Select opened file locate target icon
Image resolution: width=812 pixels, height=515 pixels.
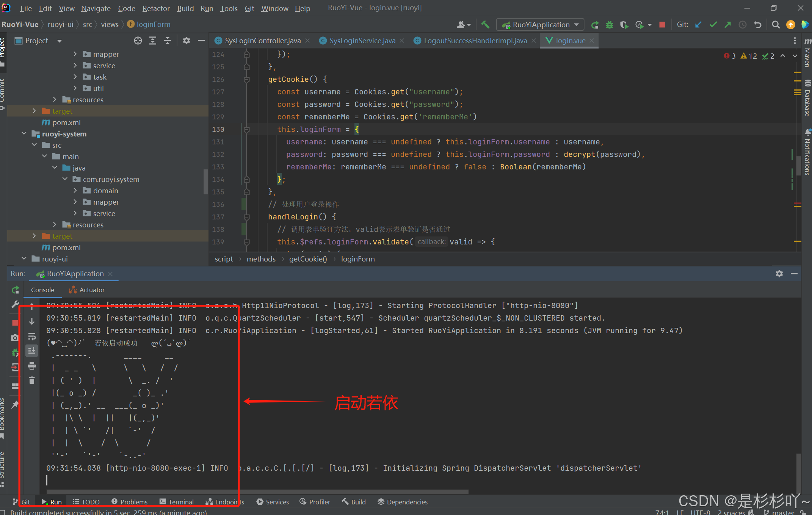click(138, 41)
